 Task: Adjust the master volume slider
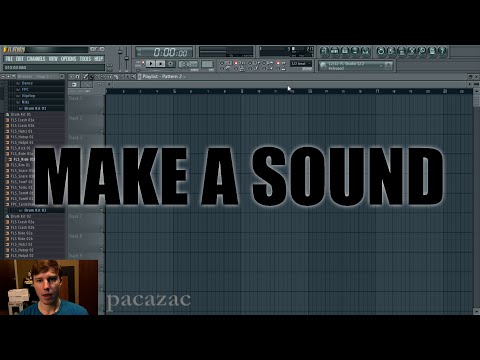pos(120,59)
